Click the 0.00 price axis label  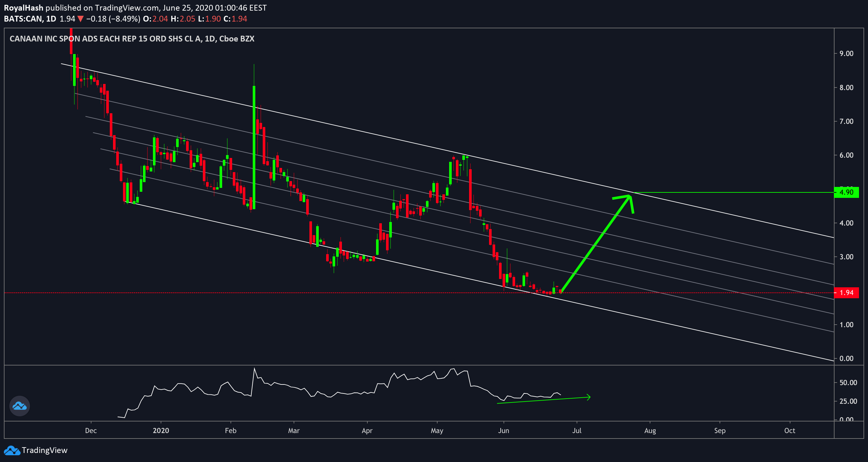pos(846,359)
